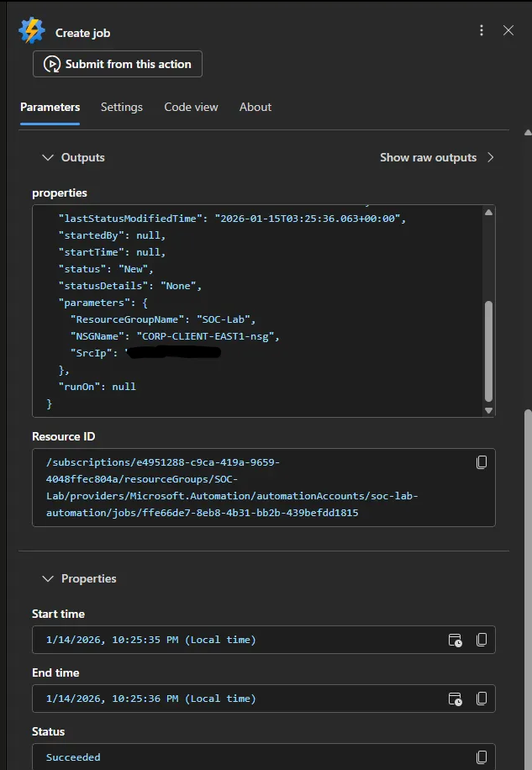Copy the Start time value
Screen dimensions: 532x770
pos(482,640)
